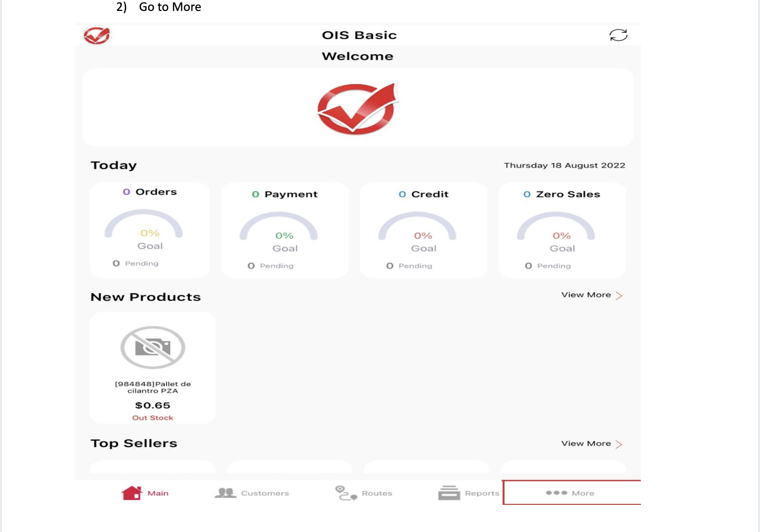Tap the OIS checkmark logo in header
This screenshot has width=760, height=532.
point(97,35)
